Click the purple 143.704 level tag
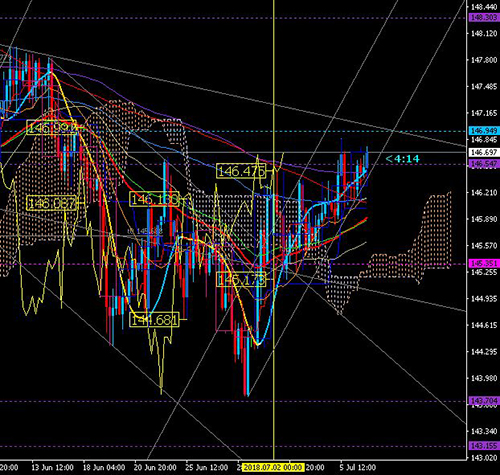This screenshot has height=475, width=500. (484, 400)
